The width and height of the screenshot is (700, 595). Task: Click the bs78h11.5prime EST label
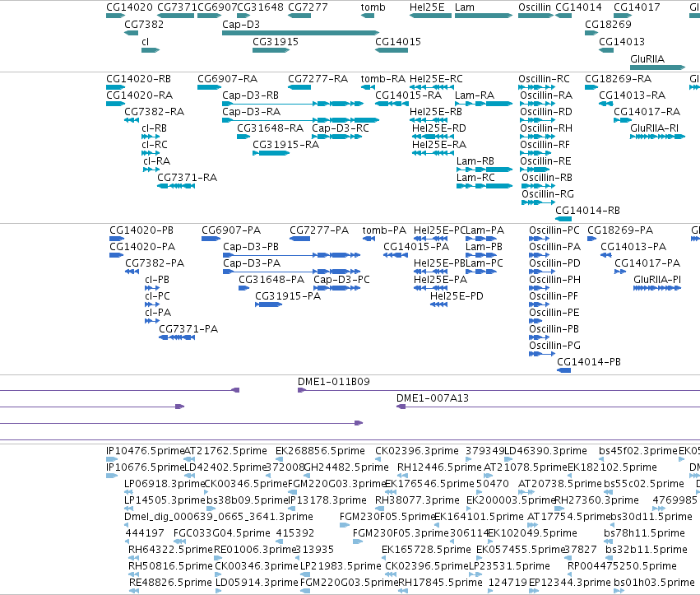pyautogui.click(x=644, y=533)
